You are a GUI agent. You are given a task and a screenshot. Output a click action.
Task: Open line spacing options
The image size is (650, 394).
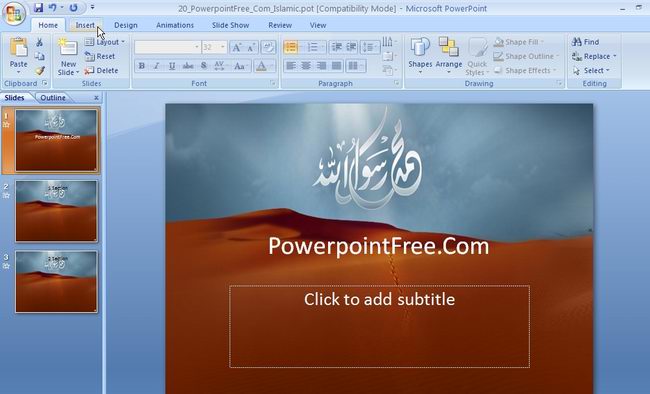[370, 47]
